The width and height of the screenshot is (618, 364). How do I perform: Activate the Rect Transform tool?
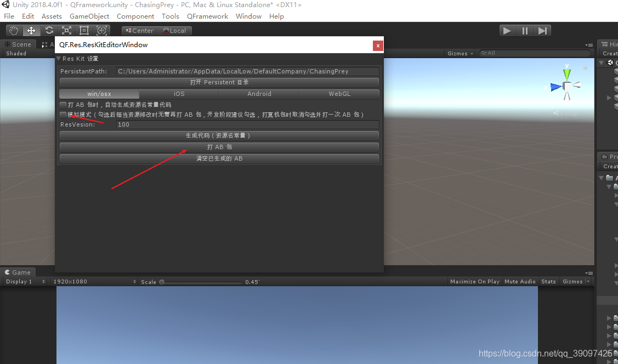84,30
